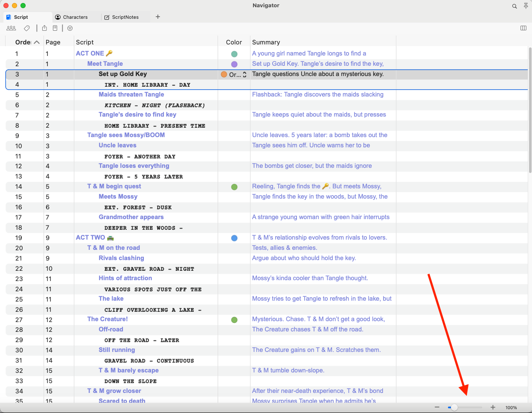Screen dimensions: 532x413
Task: Select HOME LIBRARY - PRESENT TIME heading
Action: point(155,126)
